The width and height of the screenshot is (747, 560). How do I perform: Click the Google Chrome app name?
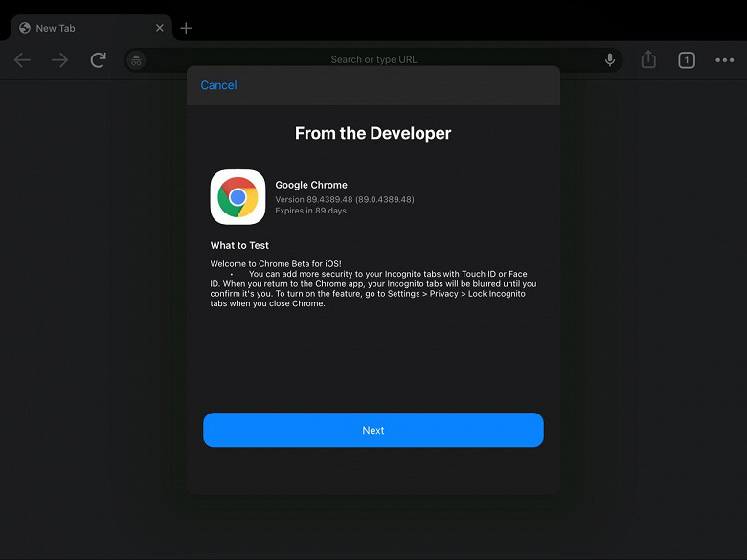tap(311, 185)
